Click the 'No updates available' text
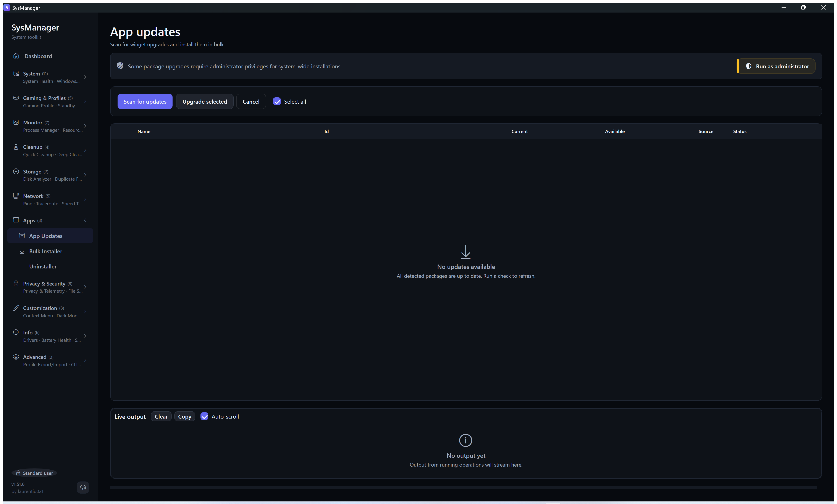 pyautogui.click(x=466, y=267)
